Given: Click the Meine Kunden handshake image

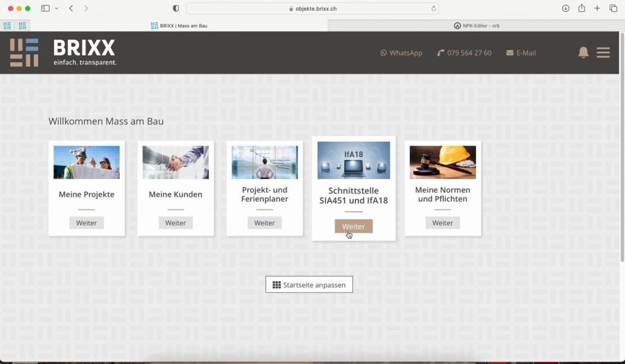Looking at the screenshot, I should click(176, 162).
